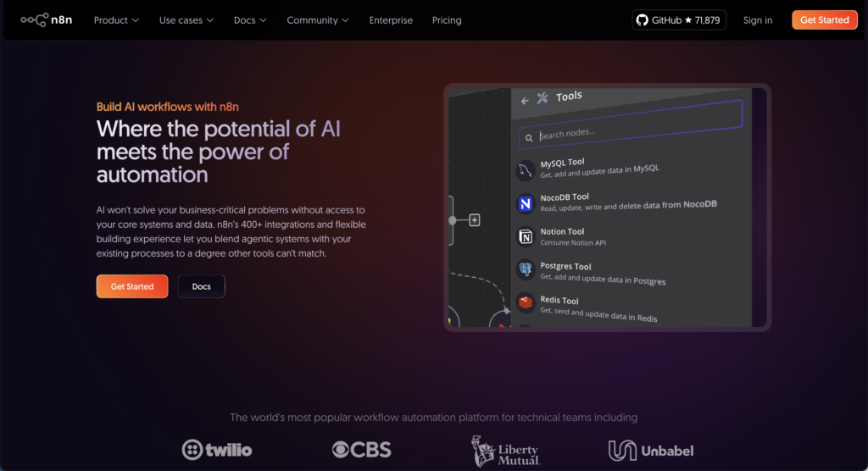Click the Redis Tool icon
The width and height of the screenshot is (868, 471).
point(526,302)
